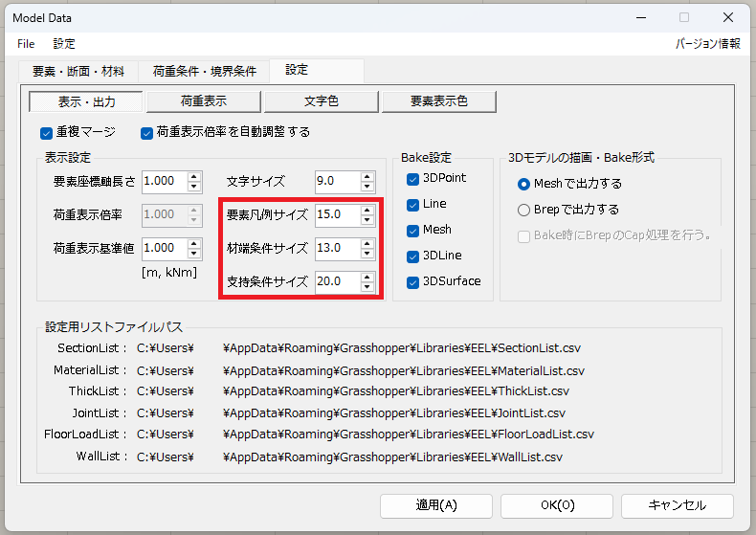
Task: Decrease the 荷重表示基準値 value with down arrow
Action: click(x=194, y=254)
